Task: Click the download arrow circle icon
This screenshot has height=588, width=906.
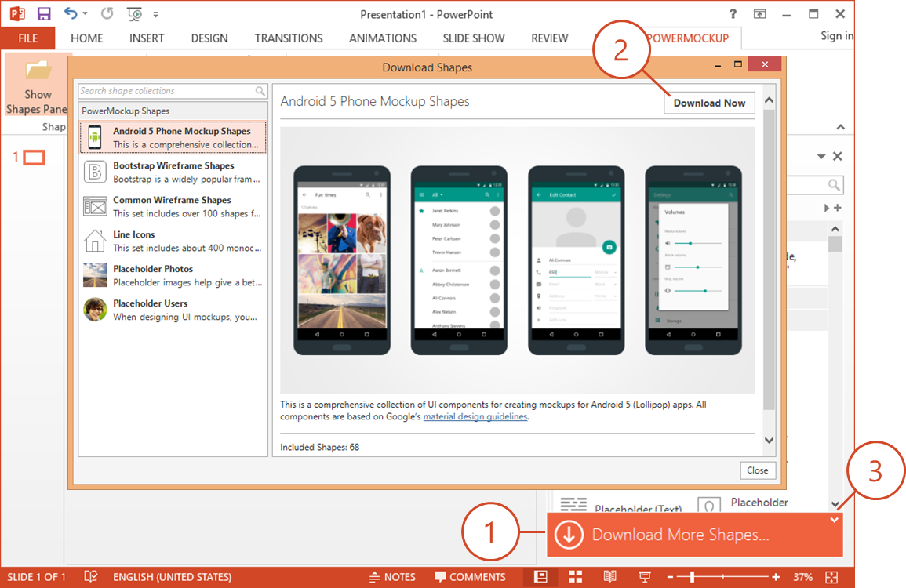Action: click(569, 535)
